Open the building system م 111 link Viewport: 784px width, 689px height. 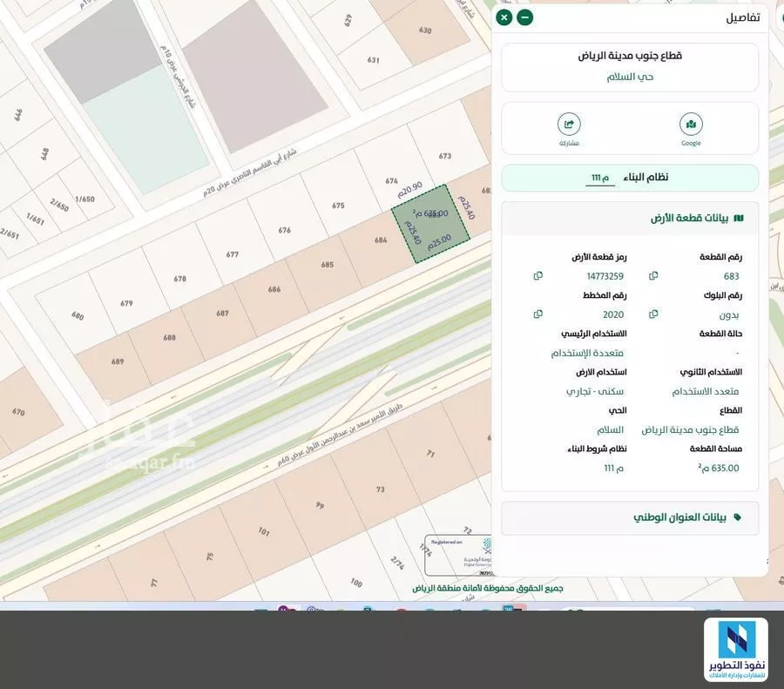coord(600,178)
